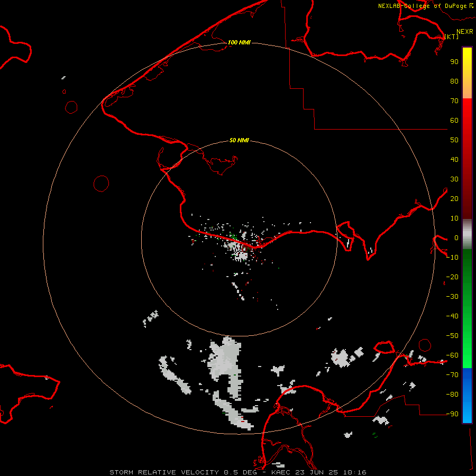Click the 10 value on the color scale
This screenshot has height=476, width=476.
454,218
